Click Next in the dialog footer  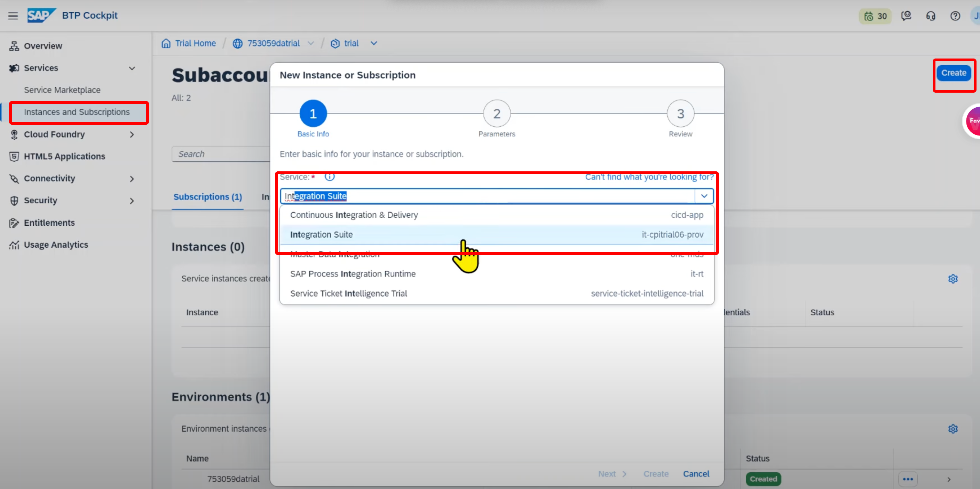(x=612, y=474)
